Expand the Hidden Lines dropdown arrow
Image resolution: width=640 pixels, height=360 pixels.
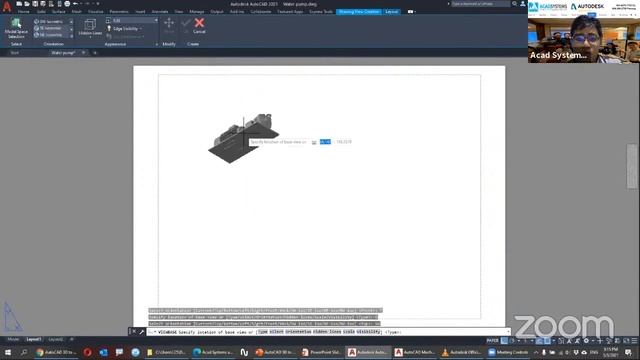click(x=90, y=36)
